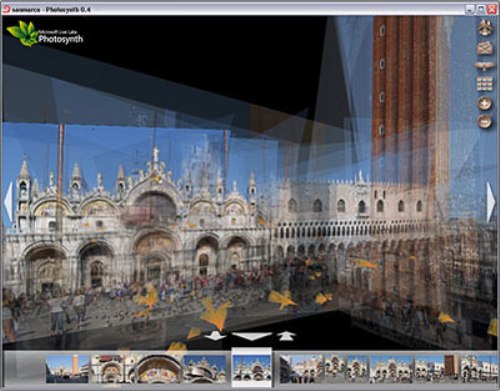Select the brown tower thumbnail near the right end of the filmstrip

pyautogui.click(x=437, y=369)
